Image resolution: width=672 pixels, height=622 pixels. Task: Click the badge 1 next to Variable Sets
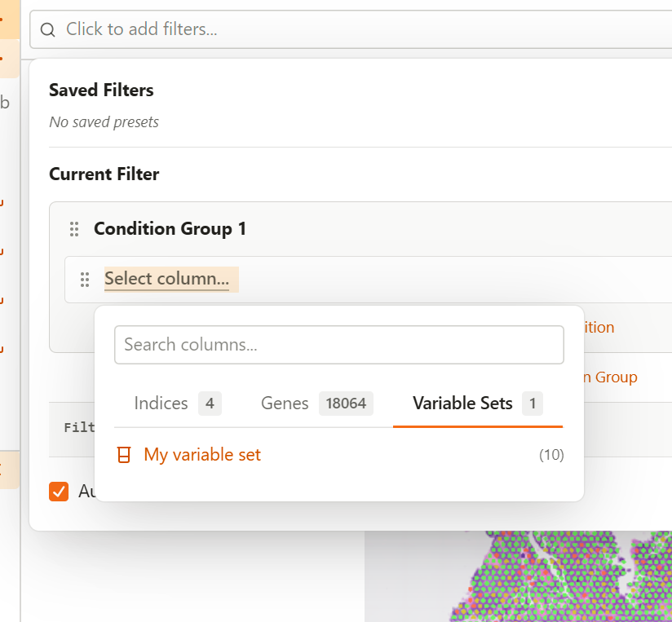[533, 404]
